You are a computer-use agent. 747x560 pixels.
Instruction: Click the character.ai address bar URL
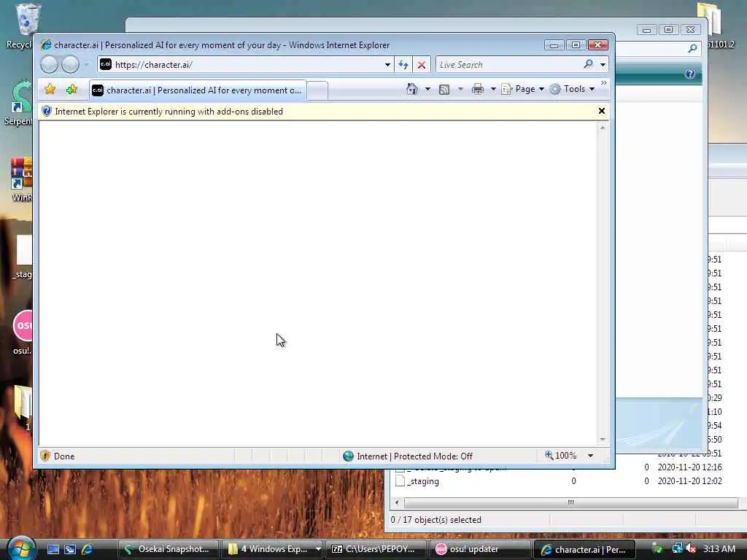point(153,65)
